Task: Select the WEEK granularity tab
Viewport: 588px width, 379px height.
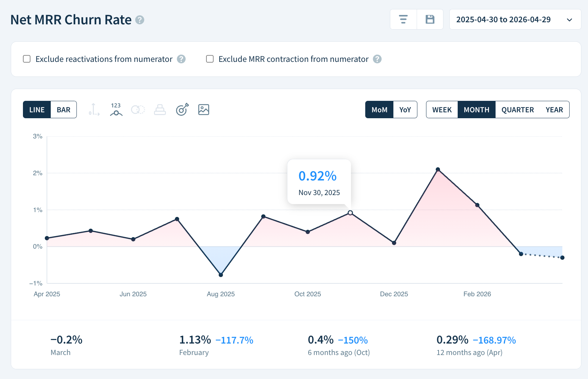Action: 442,110
